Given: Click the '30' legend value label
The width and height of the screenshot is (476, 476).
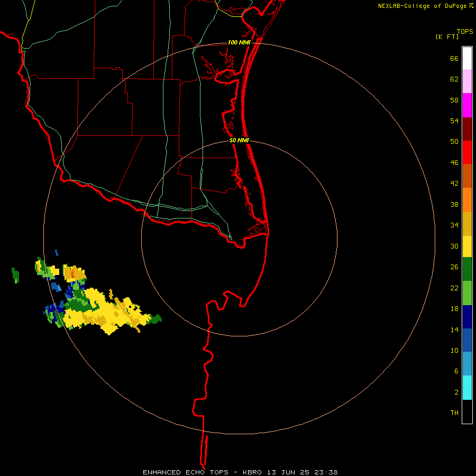Looking at the screenshot, I should [454, 246].
